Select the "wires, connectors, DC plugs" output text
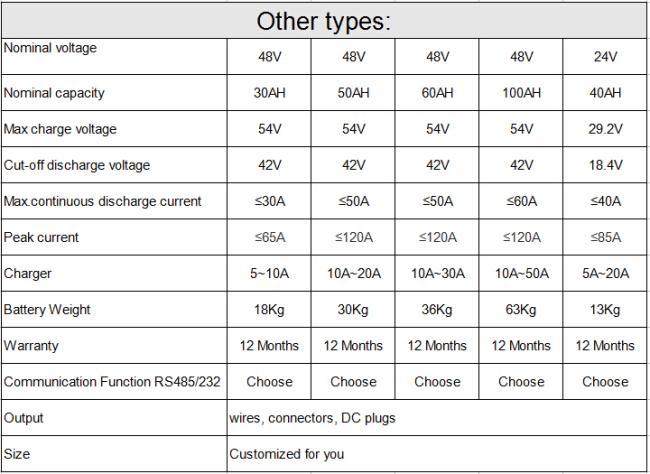The height and width of the screenshot is (474, 650). (312, 417)
